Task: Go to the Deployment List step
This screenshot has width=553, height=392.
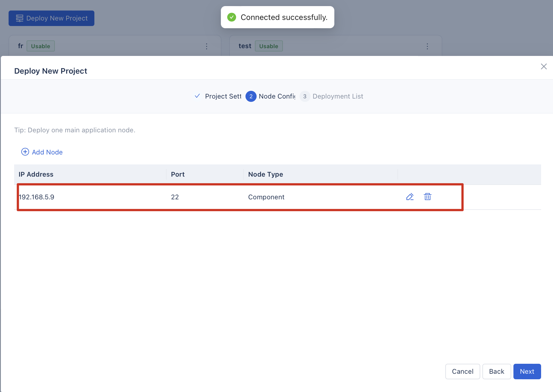Action: (338, 96)
